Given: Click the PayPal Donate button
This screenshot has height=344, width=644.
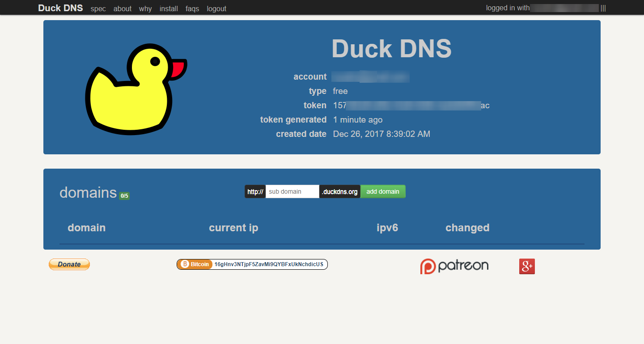Looking at the screenshot, I should 69,264.
